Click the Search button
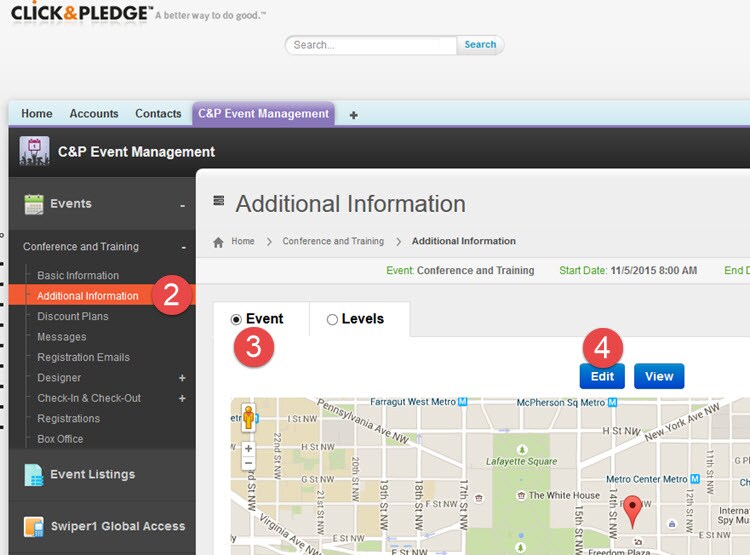 coord(480,45)
